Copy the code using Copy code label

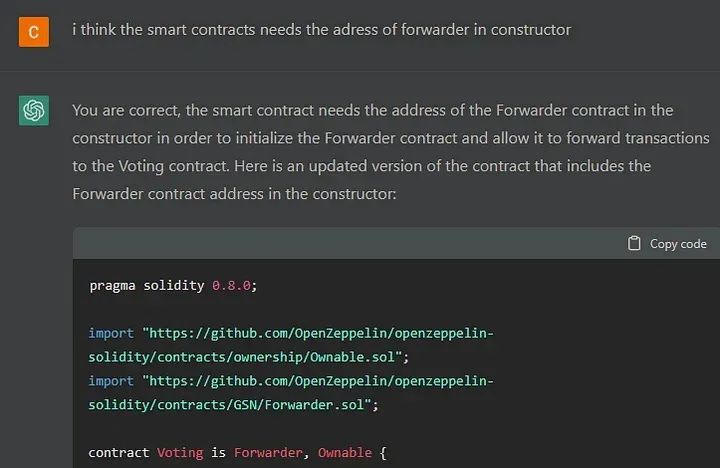coord(678,244)
